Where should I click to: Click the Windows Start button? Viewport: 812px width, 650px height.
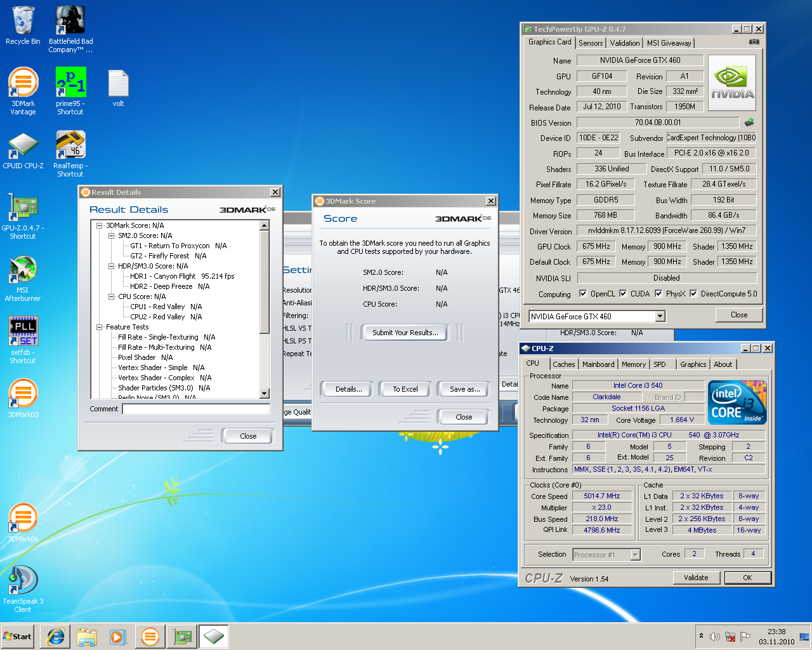tap(18, 636)
